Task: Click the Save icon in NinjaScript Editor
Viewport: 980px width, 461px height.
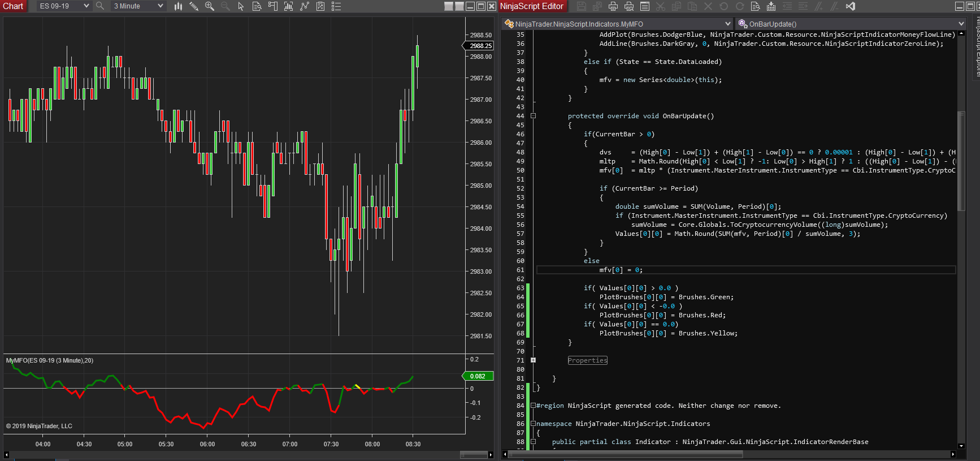Action: point(582,6)
